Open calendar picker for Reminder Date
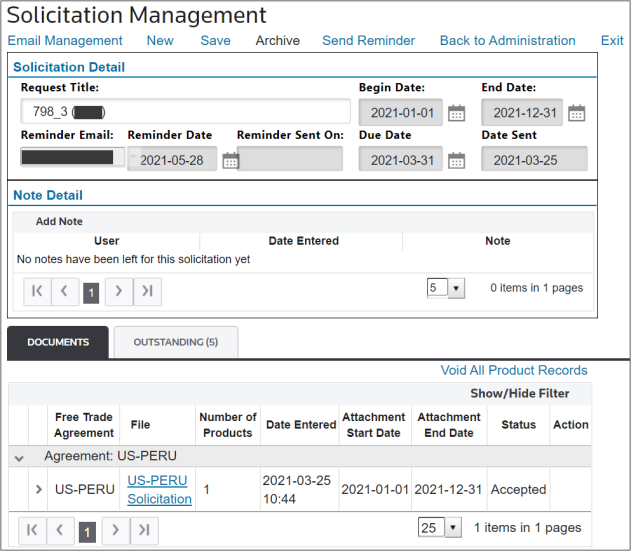The image size is (631, 551). point(231,161)
